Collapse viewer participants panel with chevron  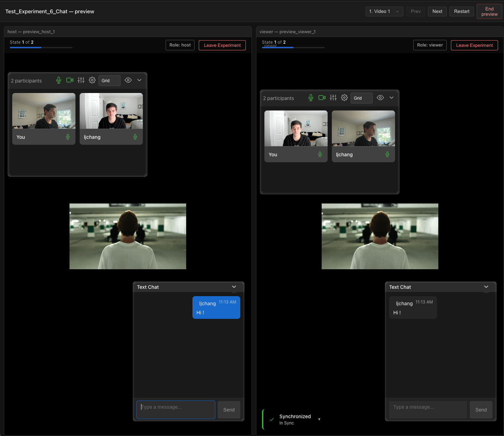(x=392, y=98)
